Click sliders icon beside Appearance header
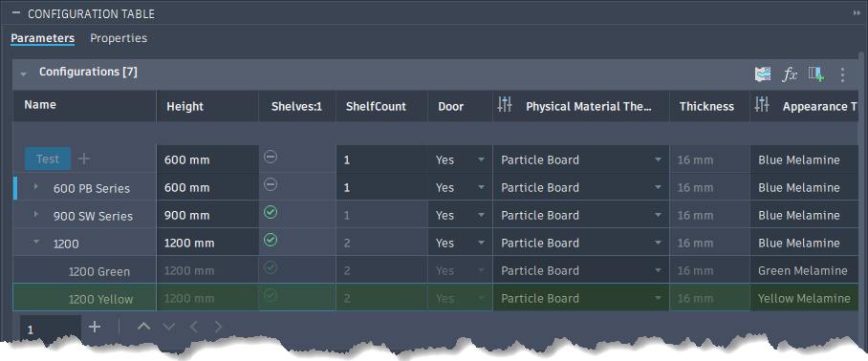The height and width of the screenshot is (361, 868). [762, 104]
